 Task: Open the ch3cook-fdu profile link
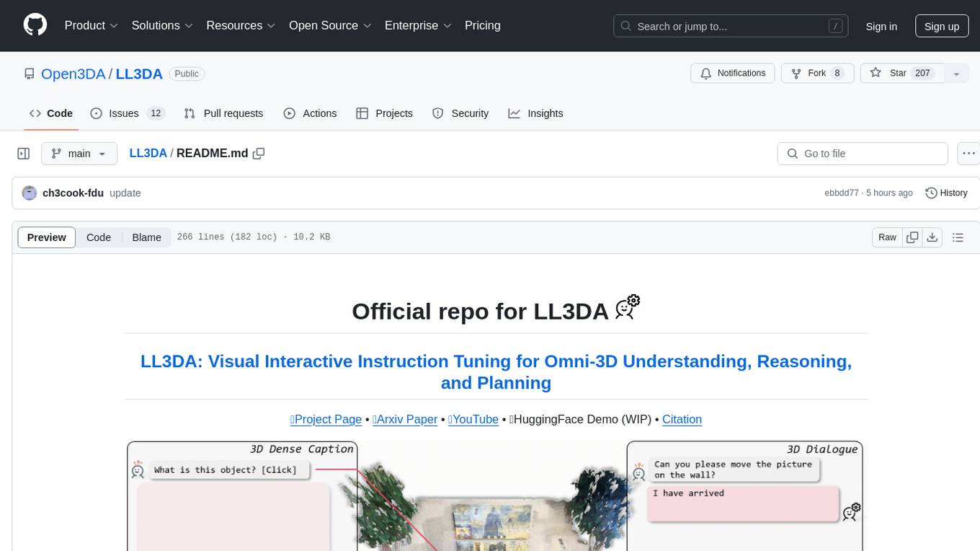pyautogui.click(x=73, y=193)
